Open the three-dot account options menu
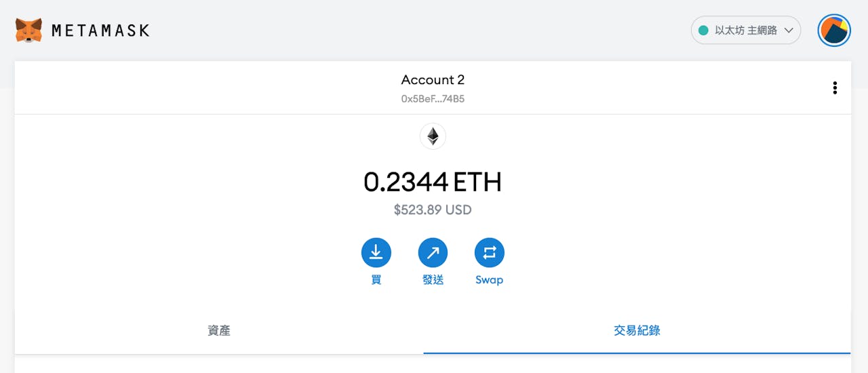This screenshot has height=373, width=868. coord(835,87)
